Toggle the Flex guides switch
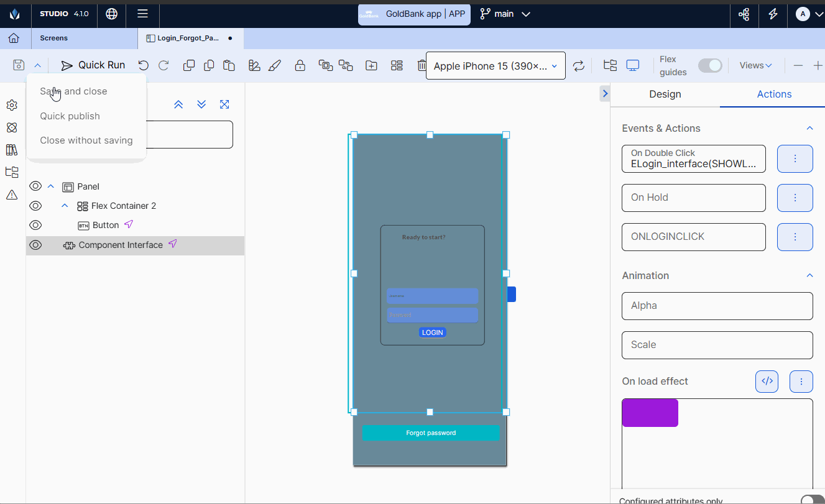This screenshot has height=504, width=825. (x=710, y=65)
